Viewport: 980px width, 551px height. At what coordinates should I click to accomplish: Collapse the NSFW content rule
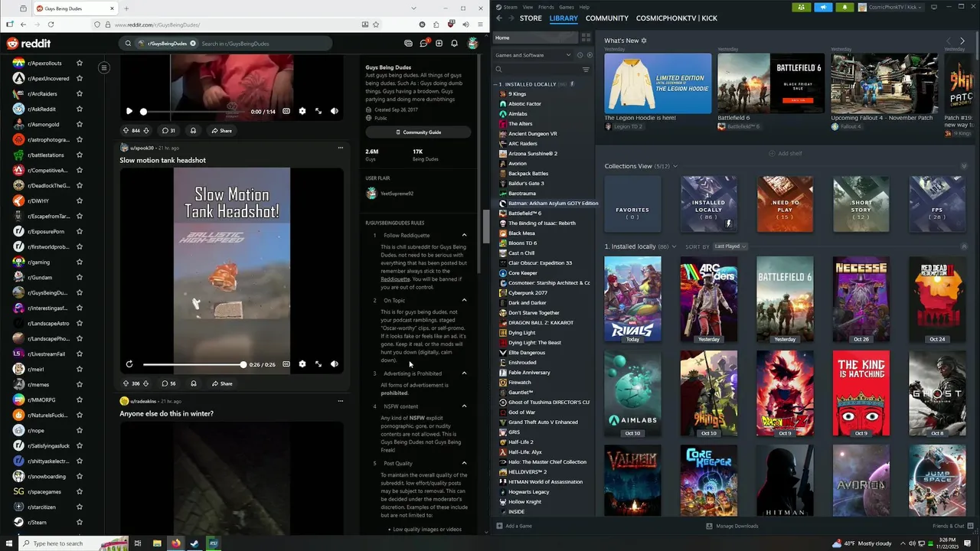[x=464, y=406]
